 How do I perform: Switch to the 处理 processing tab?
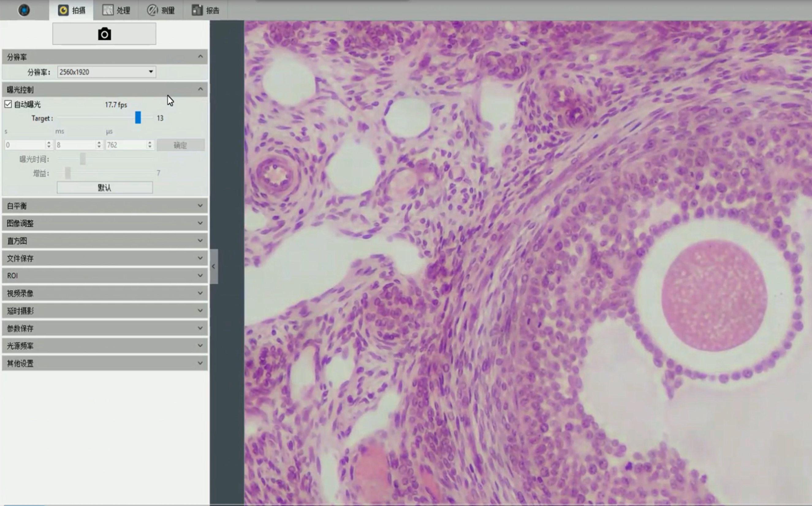coord(116,10)
